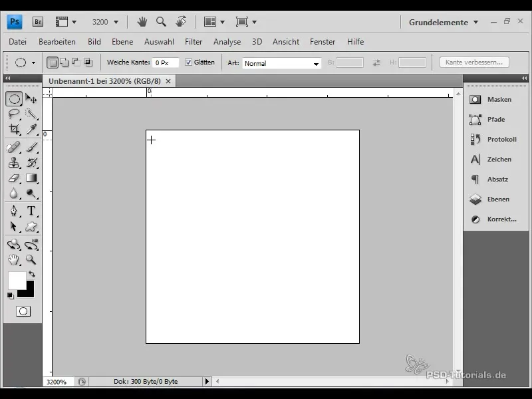Select the 3D Rotate tool
This screenshot has height=399, width=532.
tap(14, 244)
